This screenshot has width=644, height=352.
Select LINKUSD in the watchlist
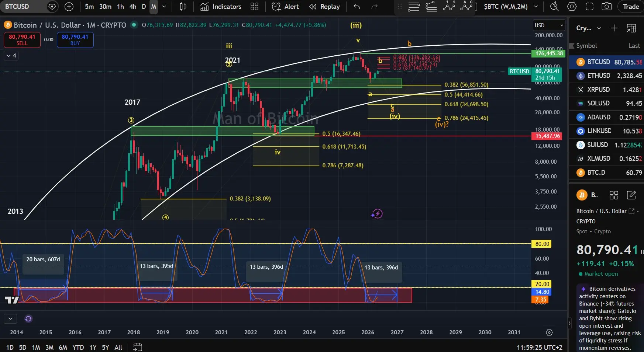(606, 131)
